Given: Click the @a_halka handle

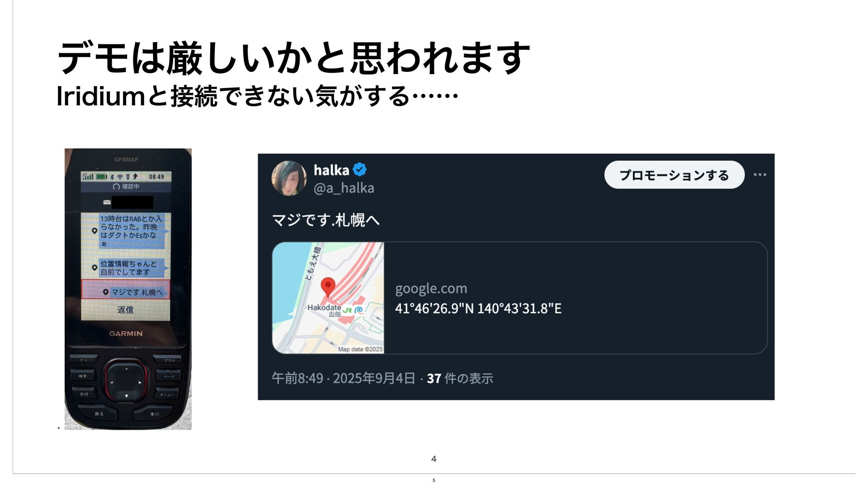Looking at the screenshot, I should (344, 188).
